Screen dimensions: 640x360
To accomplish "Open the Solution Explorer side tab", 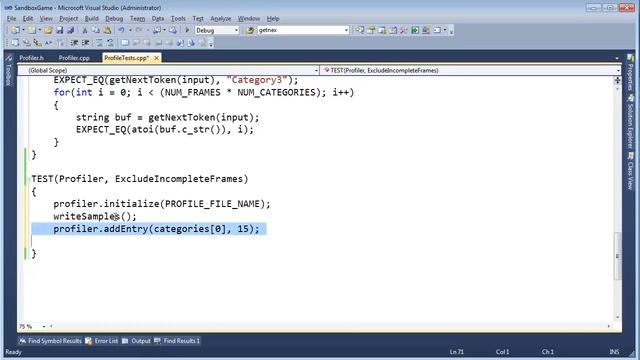I will point(631,122).
